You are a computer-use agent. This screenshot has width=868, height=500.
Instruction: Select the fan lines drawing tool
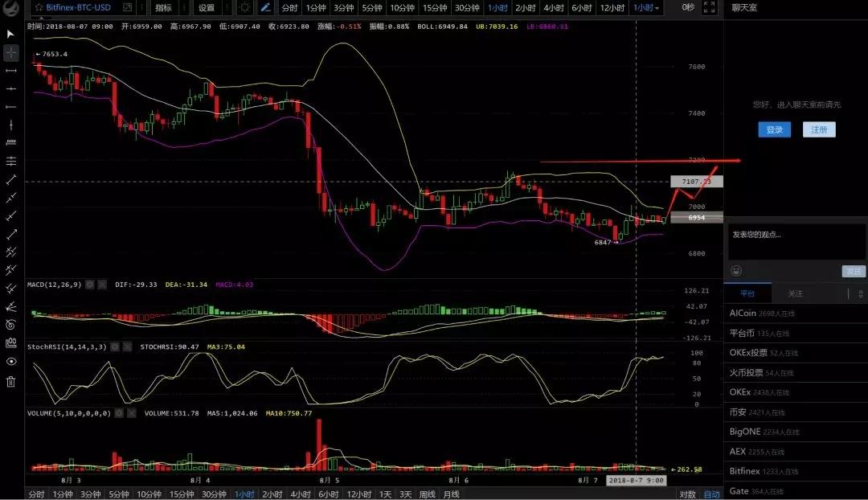point(10,307)
